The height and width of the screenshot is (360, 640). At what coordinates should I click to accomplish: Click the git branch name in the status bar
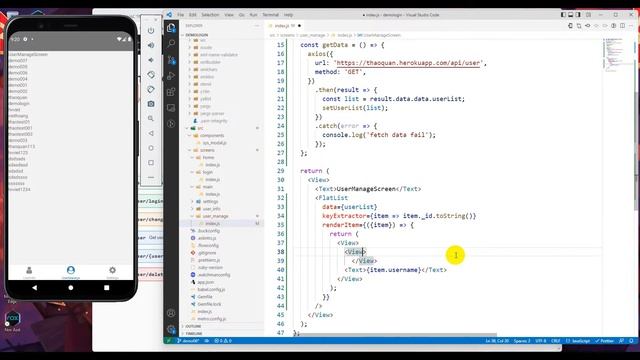coord(188,340)
